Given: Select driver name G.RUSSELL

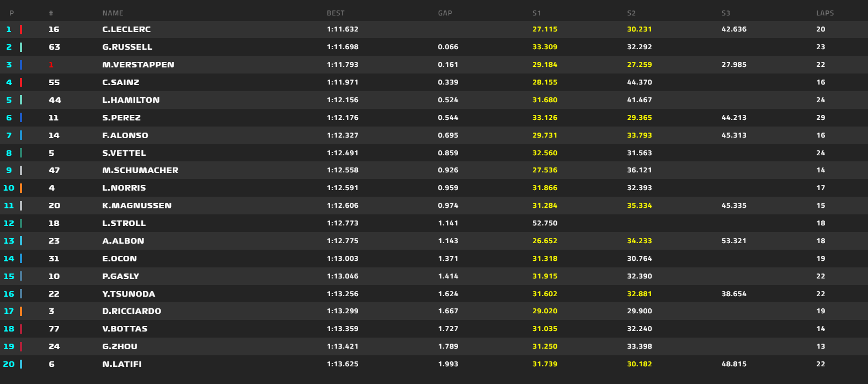Looking at the screenshot, I should [127, 47].
